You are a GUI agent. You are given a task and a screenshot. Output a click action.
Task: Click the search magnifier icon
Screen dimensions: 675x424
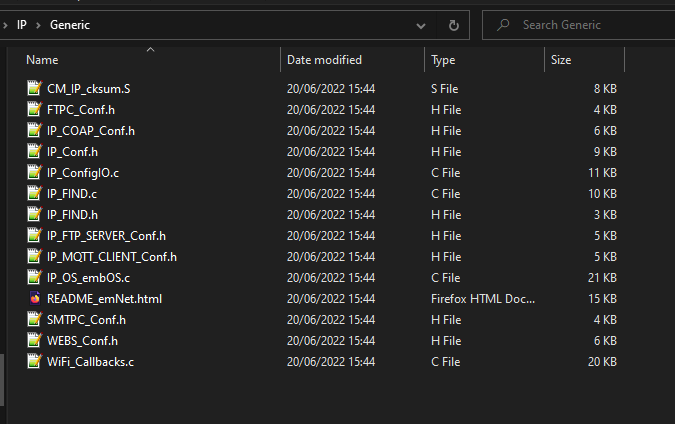[503, 25]
